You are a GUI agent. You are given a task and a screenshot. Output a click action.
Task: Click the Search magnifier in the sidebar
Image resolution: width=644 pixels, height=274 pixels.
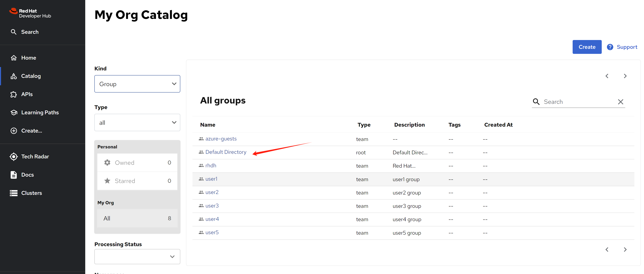(14, 32)
